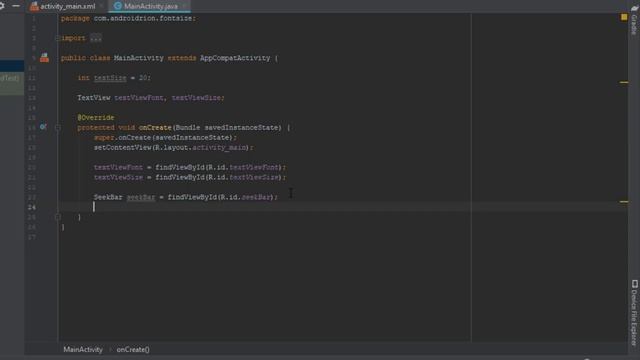The height and width of the screenshot is (360, 640).
Task: Switch to the activity_main.xml tab
Action: point(63,6)
